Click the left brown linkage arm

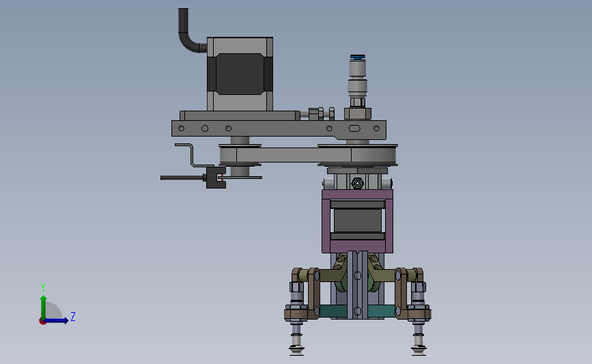pyautogui.click(x=313, y=293)
